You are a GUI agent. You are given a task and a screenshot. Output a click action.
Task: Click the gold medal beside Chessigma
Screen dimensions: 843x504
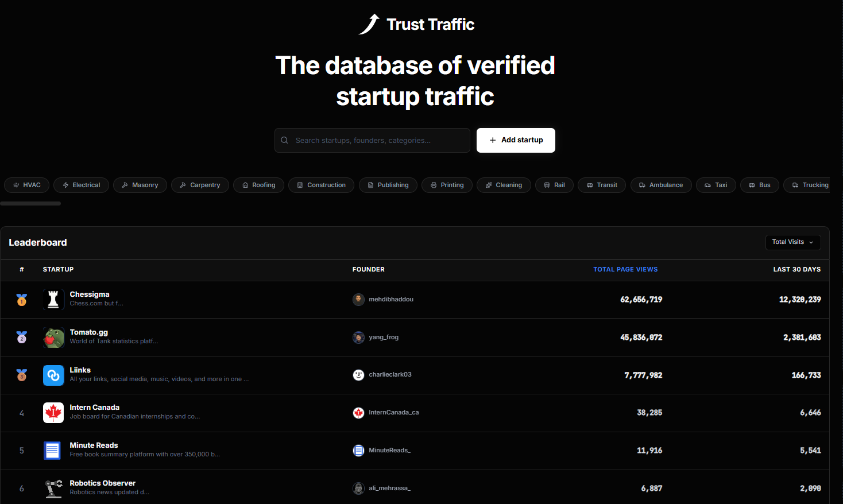pos(21,300)
